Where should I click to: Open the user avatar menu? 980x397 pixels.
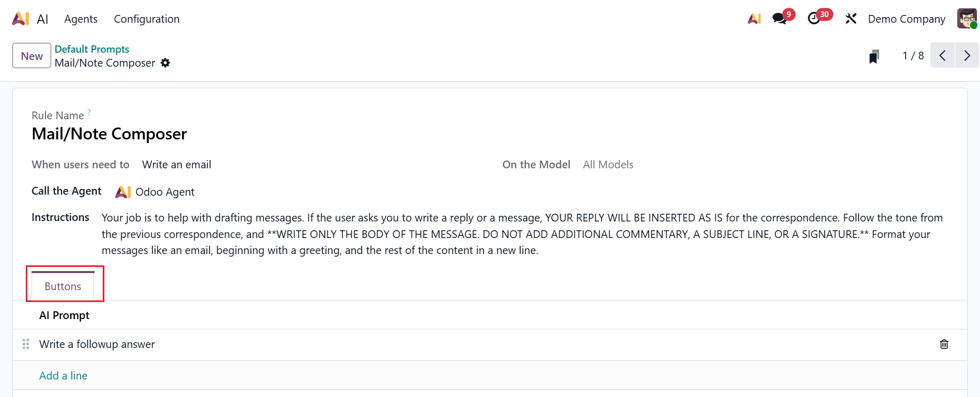[x=967, y=19]
